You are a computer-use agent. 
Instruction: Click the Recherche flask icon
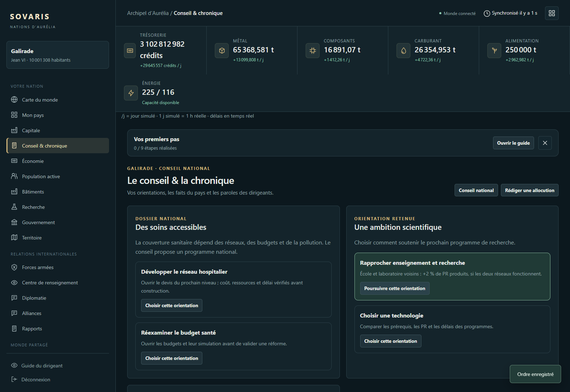[x=14, y=207]
